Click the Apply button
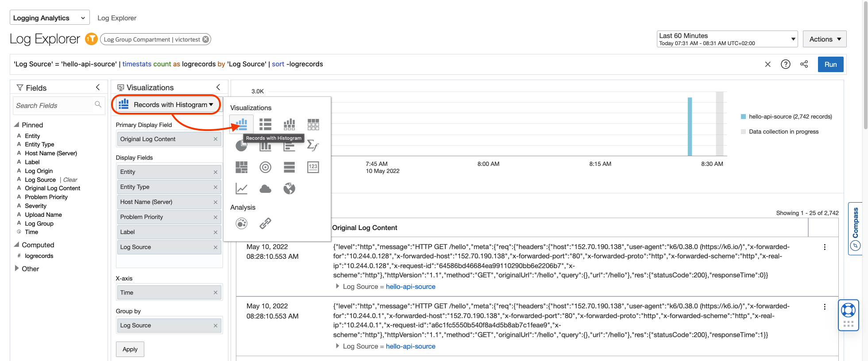 pos(130,349)
